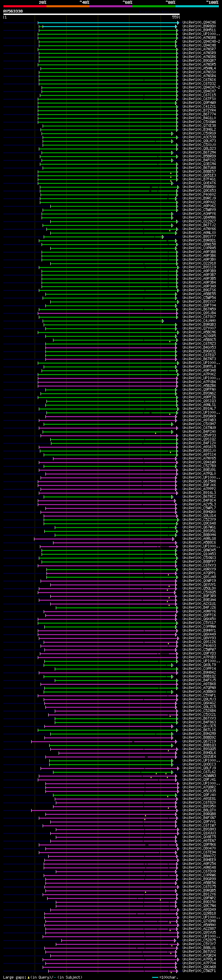Select label UniRef100_A2Y5L3
The height and width of the screenshot is (980, 222).
[x=199, y=504]
